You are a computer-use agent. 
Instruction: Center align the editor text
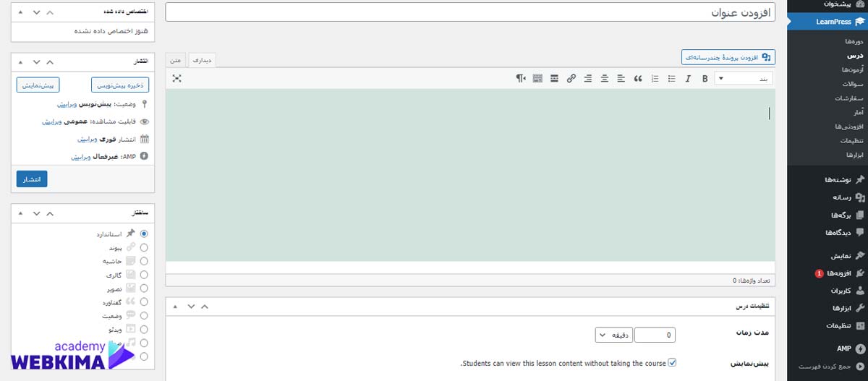click(x=605, y=78)
